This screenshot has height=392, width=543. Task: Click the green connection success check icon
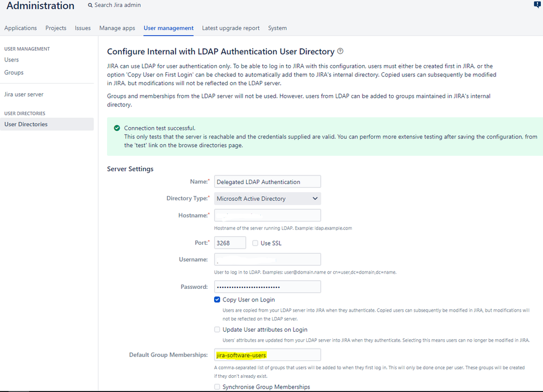[x=117, y=128]
